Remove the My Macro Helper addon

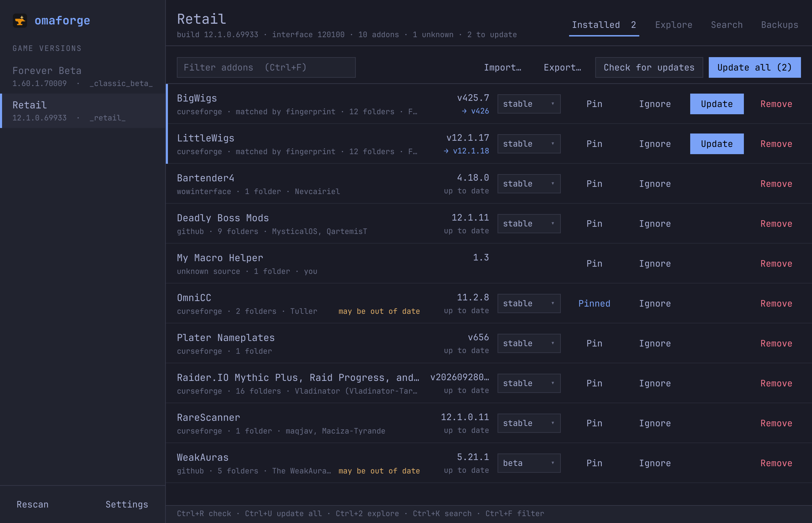776,264
